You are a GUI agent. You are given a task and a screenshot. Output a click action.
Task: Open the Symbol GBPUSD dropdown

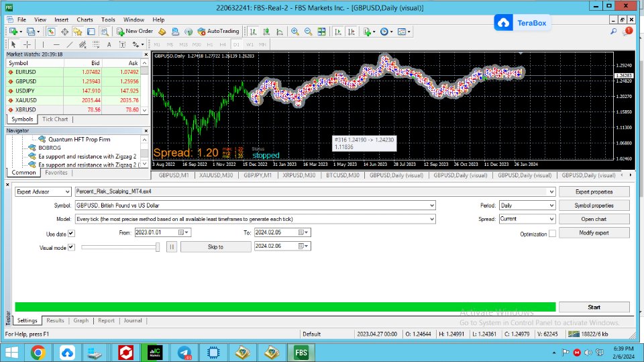255,206
